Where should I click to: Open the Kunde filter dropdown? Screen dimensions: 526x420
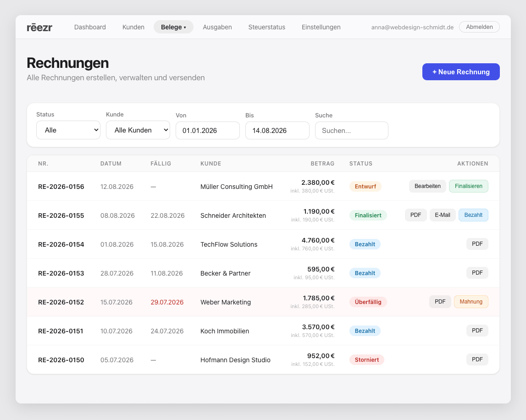pyautogui.click(x=138, y=130)
